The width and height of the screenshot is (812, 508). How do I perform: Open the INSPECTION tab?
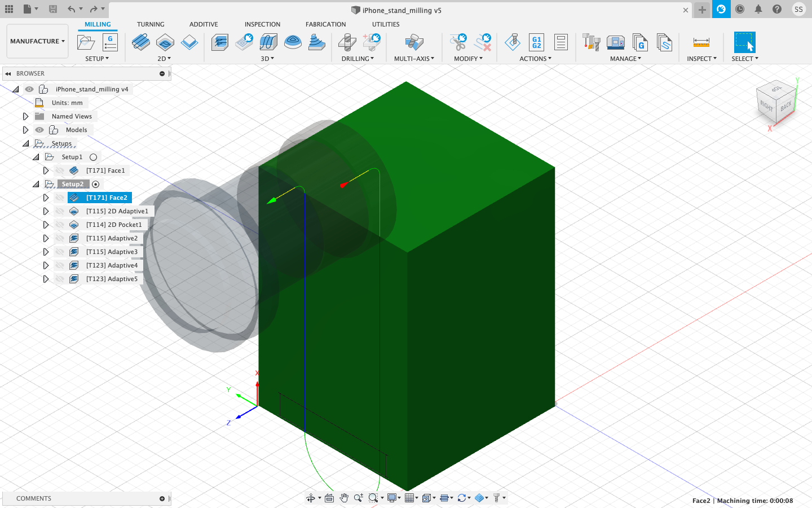[x=262, y=24]
